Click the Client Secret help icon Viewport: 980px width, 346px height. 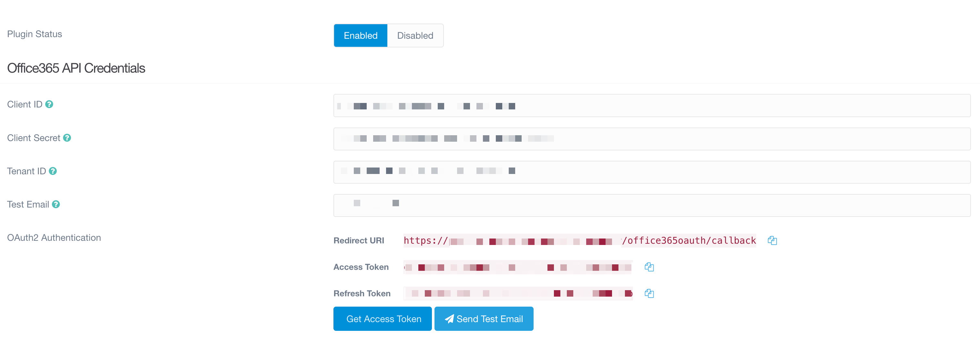coord(67,137)
